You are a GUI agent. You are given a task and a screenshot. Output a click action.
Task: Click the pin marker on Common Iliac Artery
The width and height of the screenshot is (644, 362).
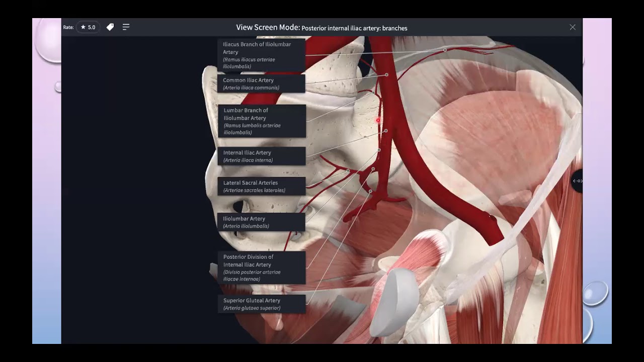(x=386, y=75)
